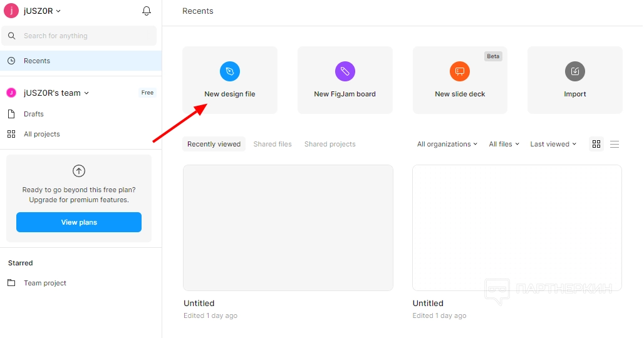Click the gray Import icon
This screenshot has height=338, width=644.
pos(575,71)
